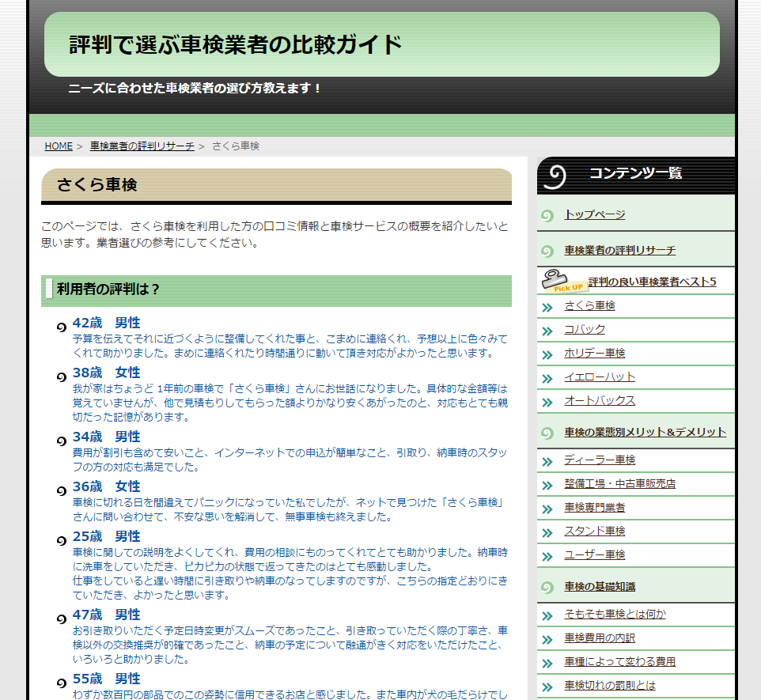Open the HOME breadcrumb link
Image resolution: width=761 pixels, height=700 pixels.
point(59,146)
